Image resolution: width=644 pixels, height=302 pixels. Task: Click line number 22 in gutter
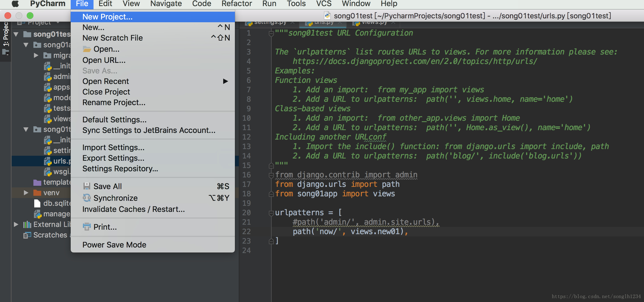[x=246, y=231]
